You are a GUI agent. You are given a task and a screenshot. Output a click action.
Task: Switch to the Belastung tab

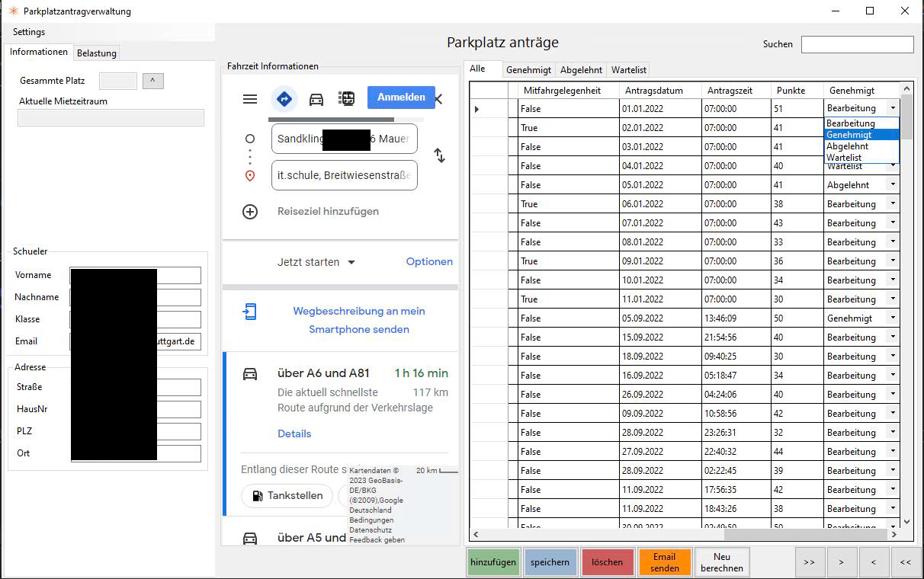pyautogui.click(x=97, y=53)
